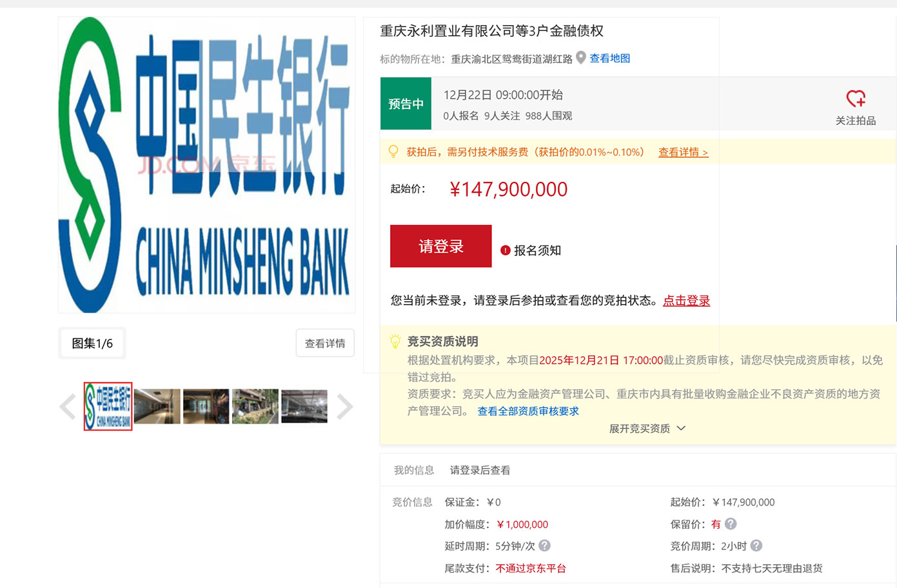Open the 报名须知 registration notice
The width and height of the screenshot is (897, 588).
537,250
